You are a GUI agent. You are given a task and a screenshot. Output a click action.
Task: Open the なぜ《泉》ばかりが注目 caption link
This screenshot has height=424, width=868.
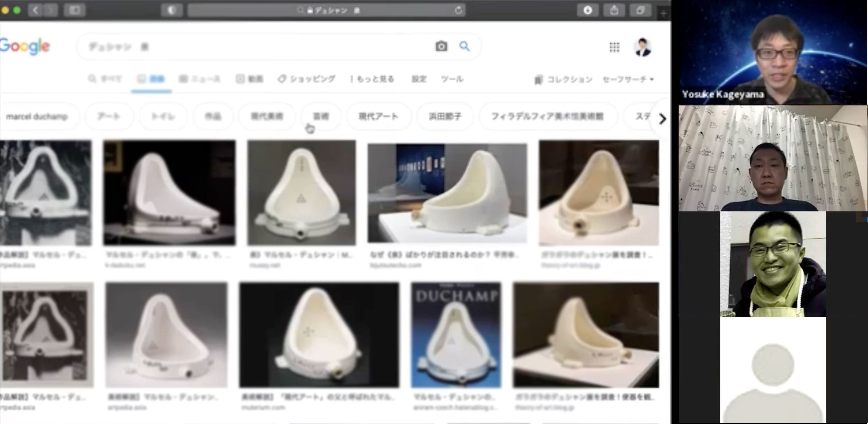[444, 255]
